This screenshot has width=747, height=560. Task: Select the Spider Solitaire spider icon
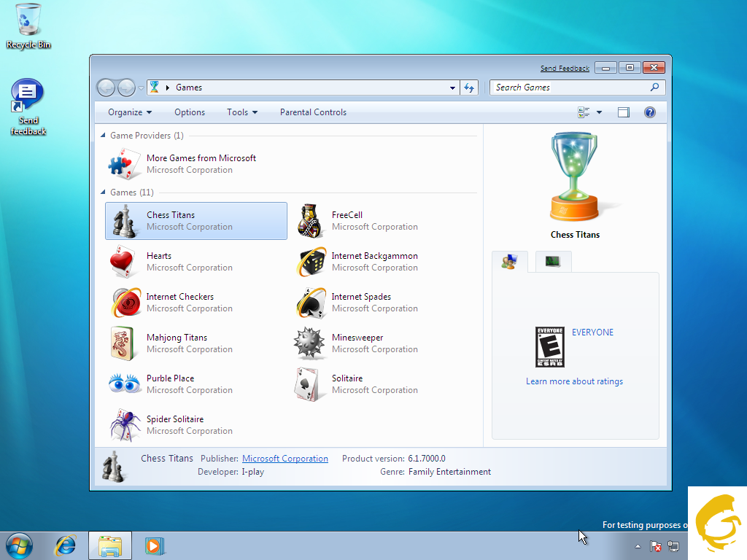tap(125, 425)
